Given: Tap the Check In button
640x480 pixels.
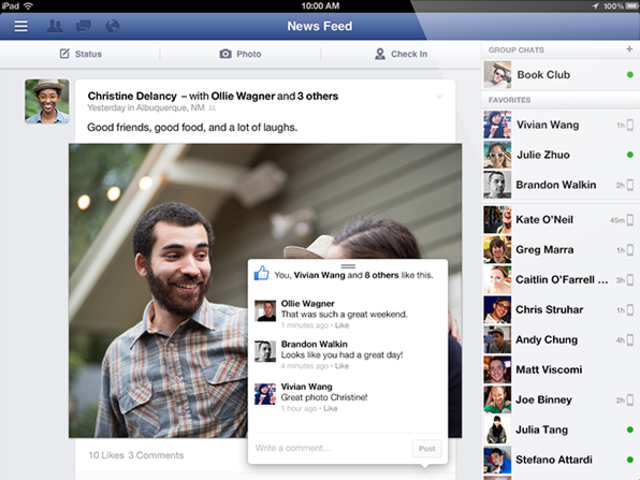Looking at the screenshot, I should point(401,54).
